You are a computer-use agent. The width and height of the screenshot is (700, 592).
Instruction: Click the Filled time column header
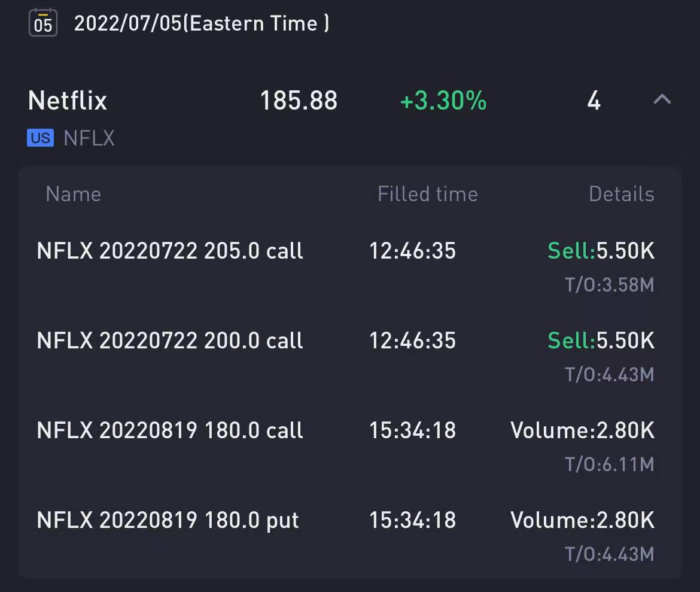427,194
